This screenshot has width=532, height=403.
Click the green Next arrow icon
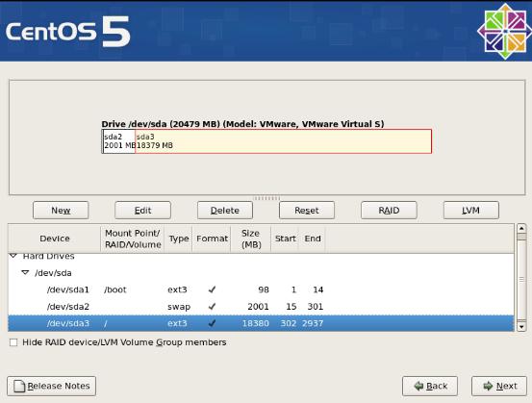(x=488, y=386)
